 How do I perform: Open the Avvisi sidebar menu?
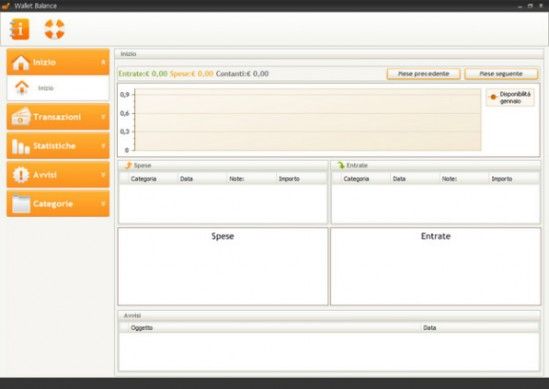(58, 175)
